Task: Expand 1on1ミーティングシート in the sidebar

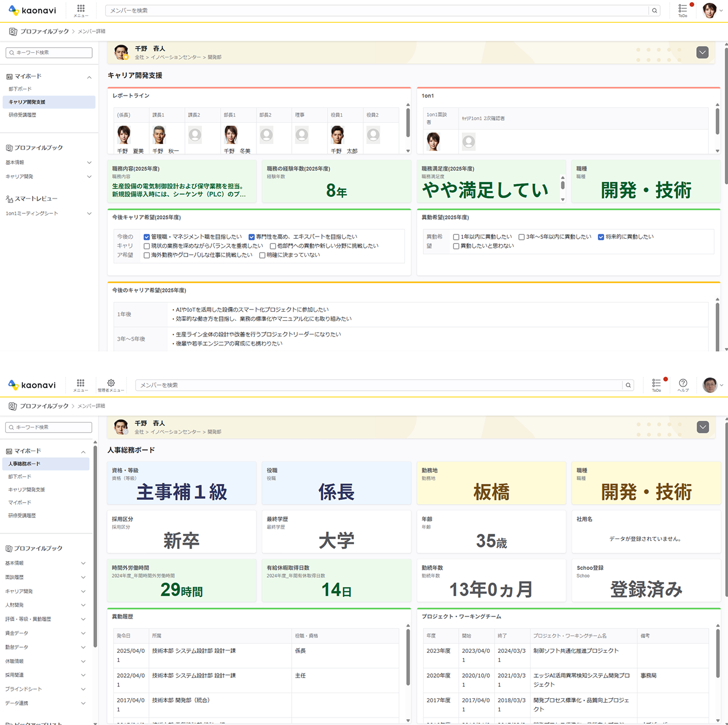Action: click(89, 214)
